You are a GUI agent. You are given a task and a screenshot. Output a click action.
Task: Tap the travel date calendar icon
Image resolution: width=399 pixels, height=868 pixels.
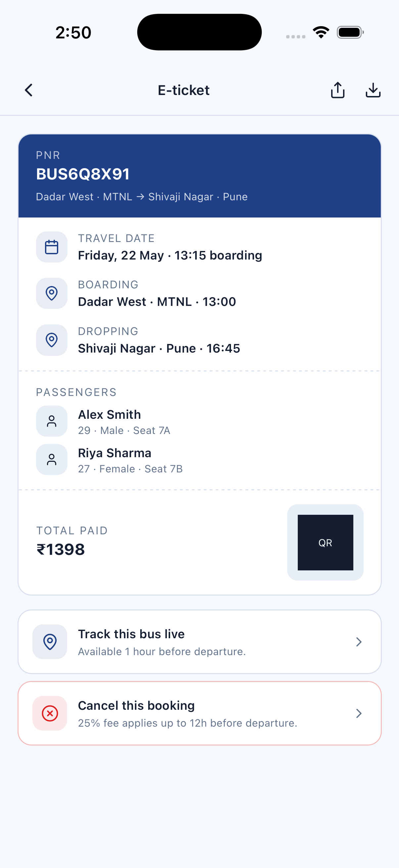(52, 247)
